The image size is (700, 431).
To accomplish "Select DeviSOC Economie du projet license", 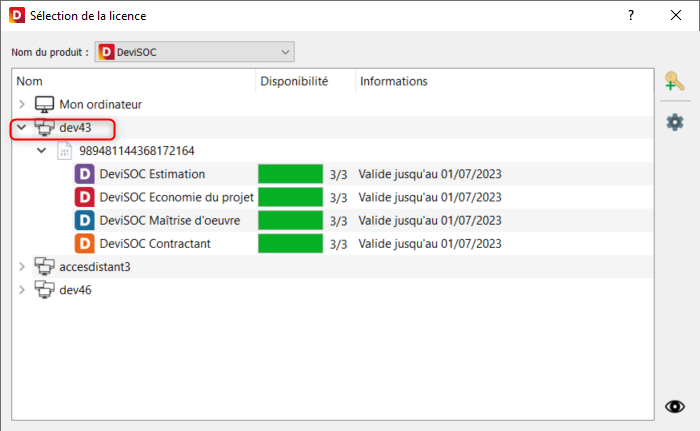I will (x=176, y=197).
